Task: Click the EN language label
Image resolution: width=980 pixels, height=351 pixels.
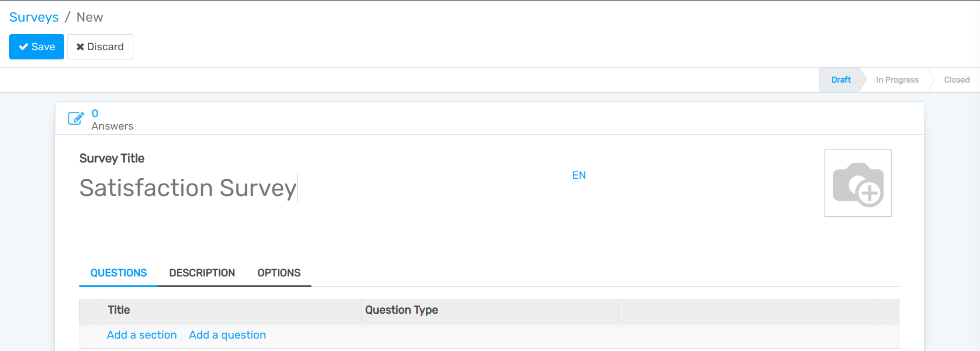Action: 578,174
